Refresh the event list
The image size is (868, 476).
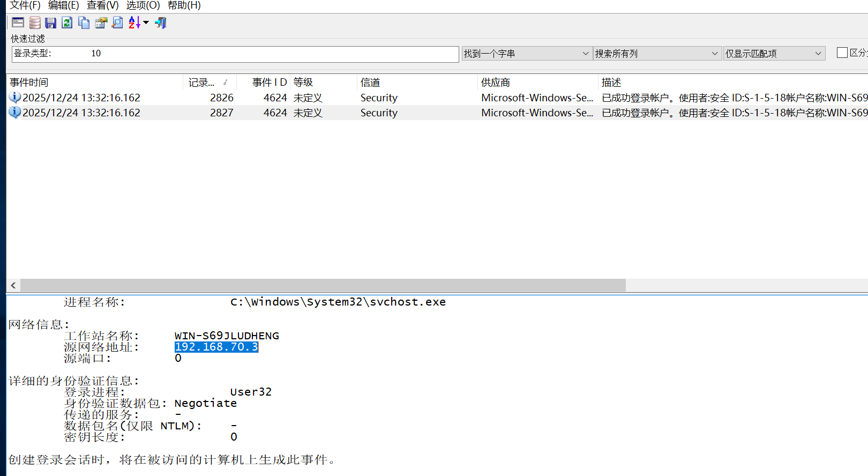[67, 23]
